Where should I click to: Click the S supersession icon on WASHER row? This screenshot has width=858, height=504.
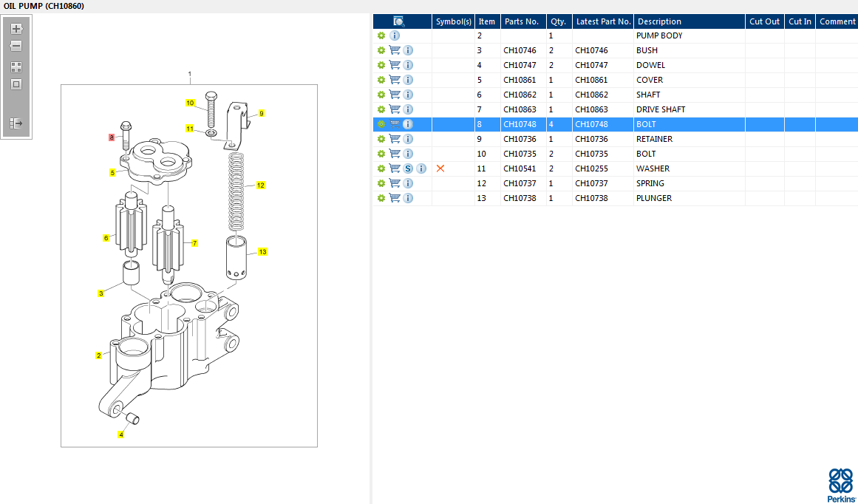point(408,168)
